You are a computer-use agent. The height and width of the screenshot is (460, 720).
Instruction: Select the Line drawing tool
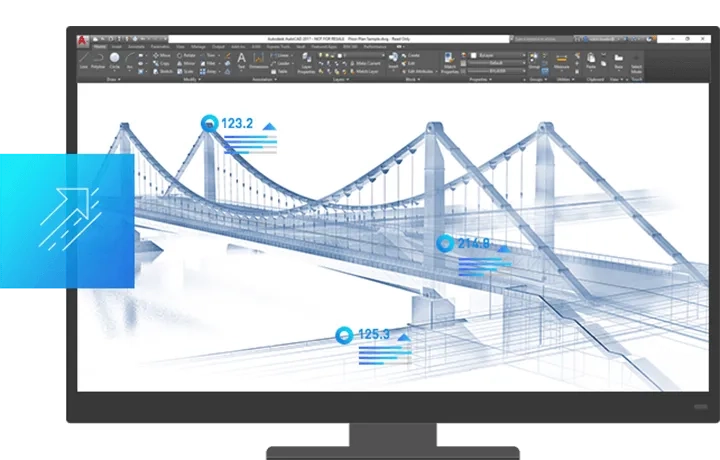coord(84,60)
